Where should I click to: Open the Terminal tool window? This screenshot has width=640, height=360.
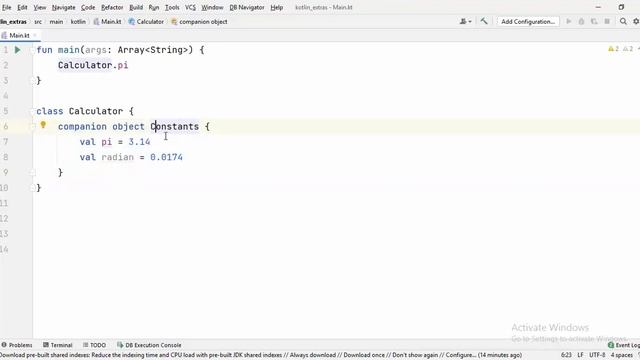(x=58, y=345)
